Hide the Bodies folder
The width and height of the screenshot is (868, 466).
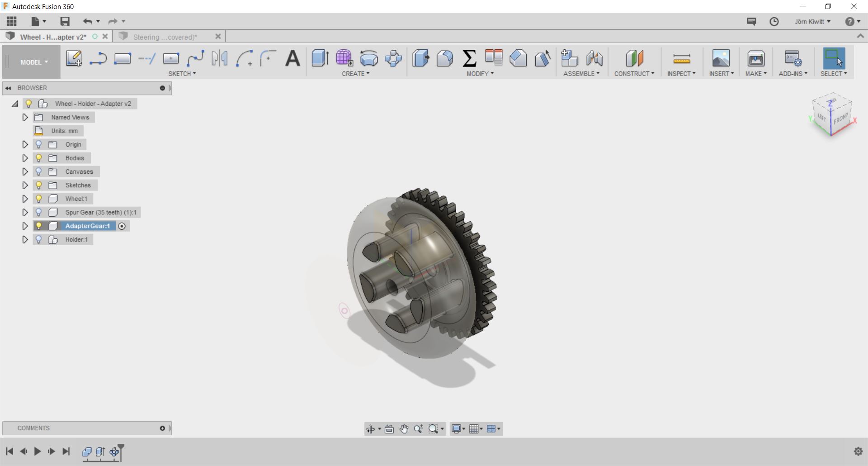[39, 158]
